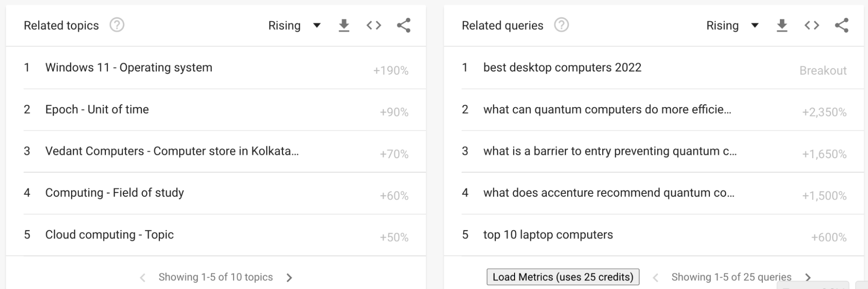The image size is (868, 289).
Task: Click the topic Epoch - Unit of time
Action: 97,109
